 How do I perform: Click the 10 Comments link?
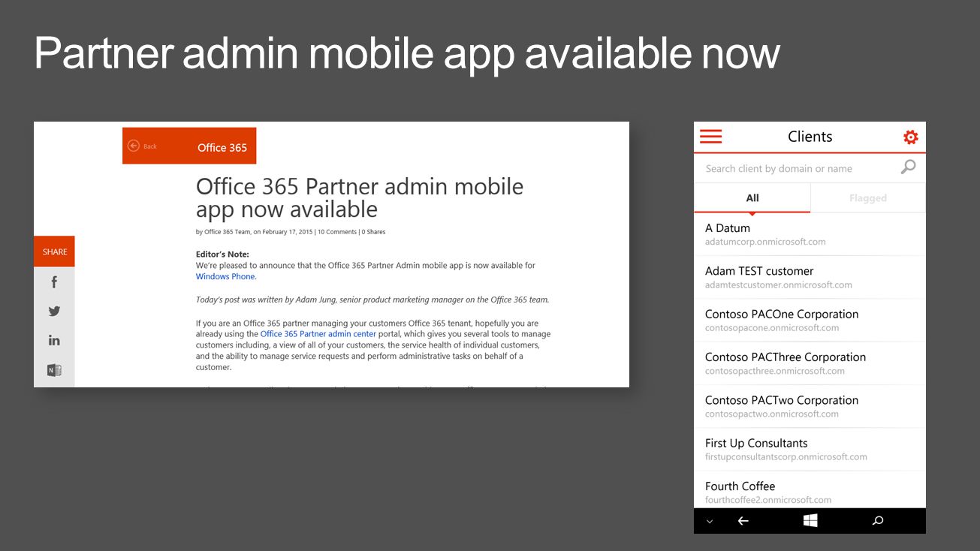[x=337, y=232]
